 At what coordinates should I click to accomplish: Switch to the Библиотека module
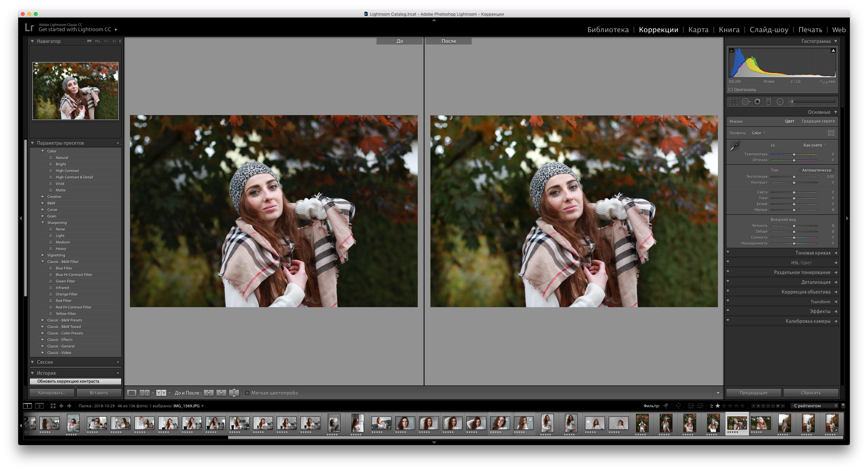608,30
